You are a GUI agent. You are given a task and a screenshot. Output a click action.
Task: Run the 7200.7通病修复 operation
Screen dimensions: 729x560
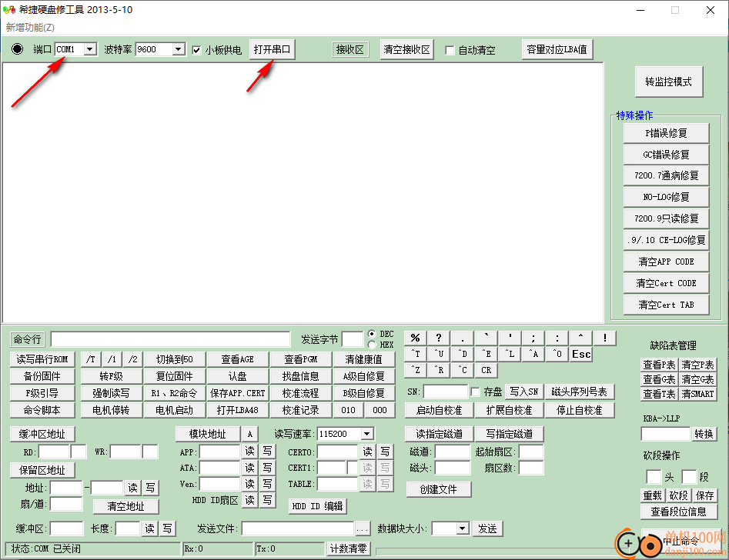pyautogui.click(x=666, y=175)
